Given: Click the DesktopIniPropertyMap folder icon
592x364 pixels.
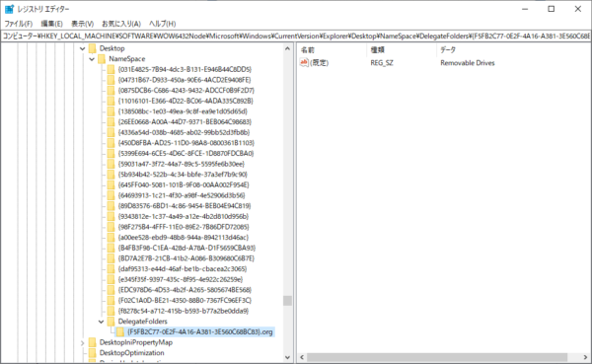Looking at the screenshot, I should coord(93,342).
